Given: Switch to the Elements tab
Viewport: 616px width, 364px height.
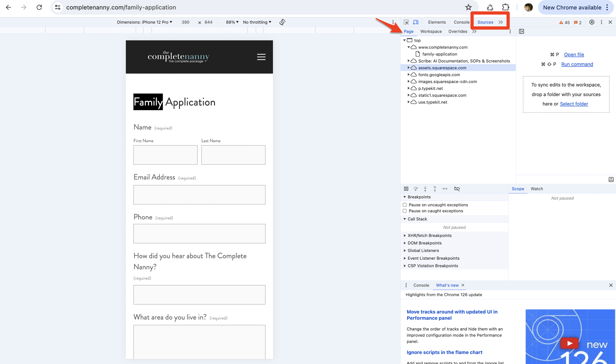Looking at the screenshot, I should [437, 22].
